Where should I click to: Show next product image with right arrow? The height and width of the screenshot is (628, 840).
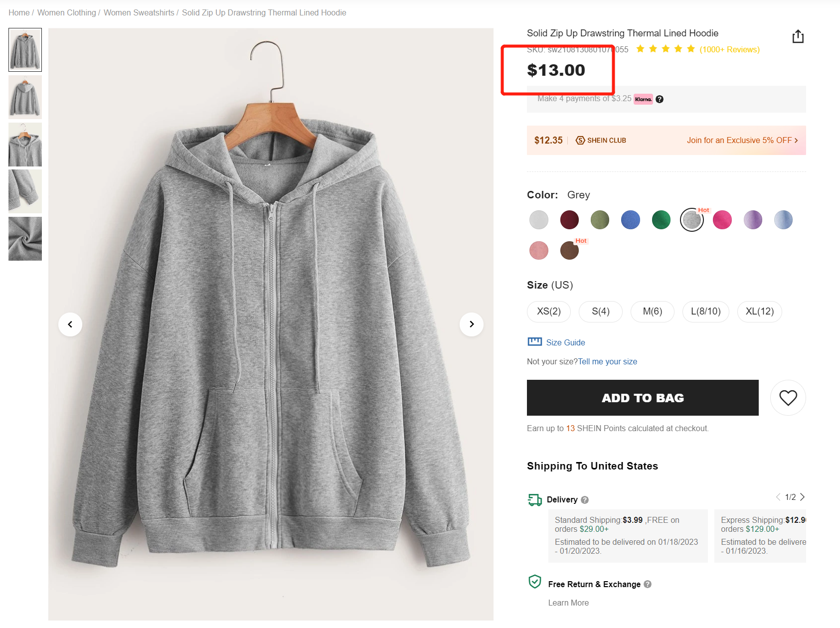tap(471, 324)
